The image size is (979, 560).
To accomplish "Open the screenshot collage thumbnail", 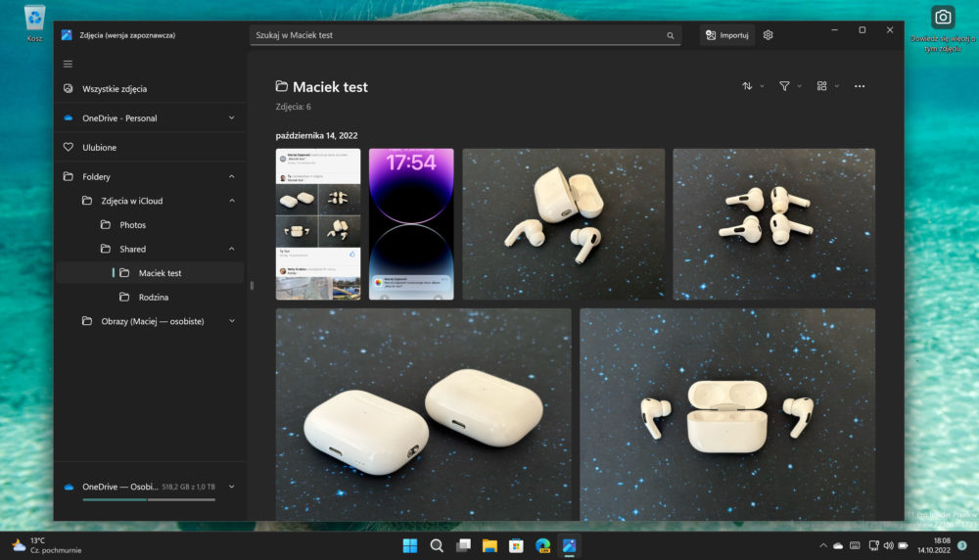I will click(x=318, y=224).
